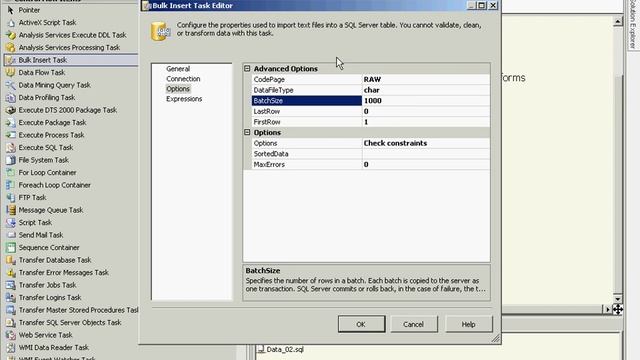Click the Data_02.sql file entry
640x360 pixels.
click(284, 349)
